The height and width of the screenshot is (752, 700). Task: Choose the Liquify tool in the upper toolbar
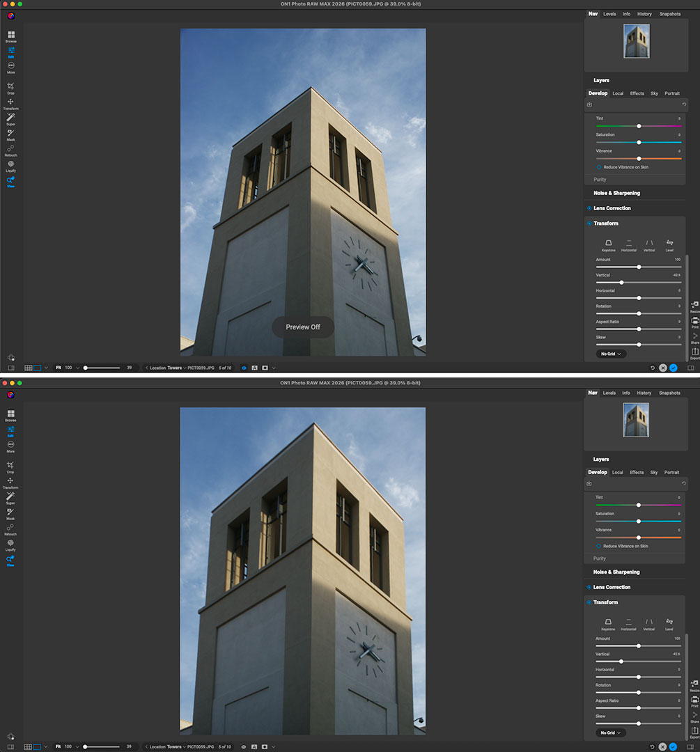pos(10,165)
